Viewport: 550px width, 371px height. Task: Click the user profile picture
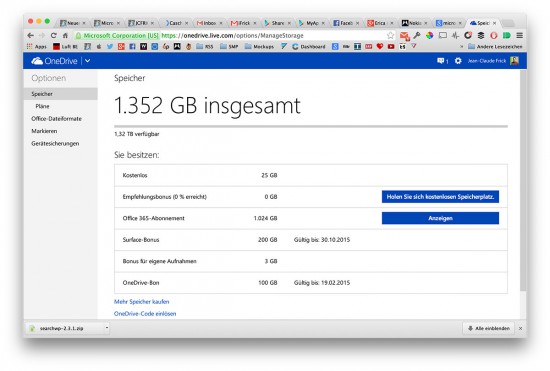coord(515,61)
